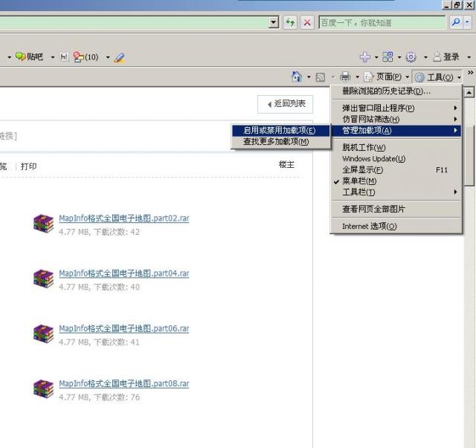Click the Print icon in command bar

(x=345, y=77)
